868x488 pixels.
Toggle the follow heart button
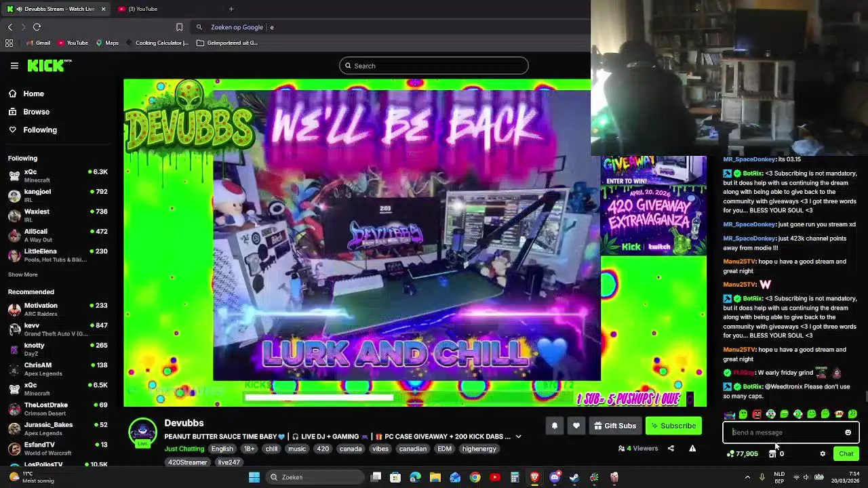coord(576,426)
